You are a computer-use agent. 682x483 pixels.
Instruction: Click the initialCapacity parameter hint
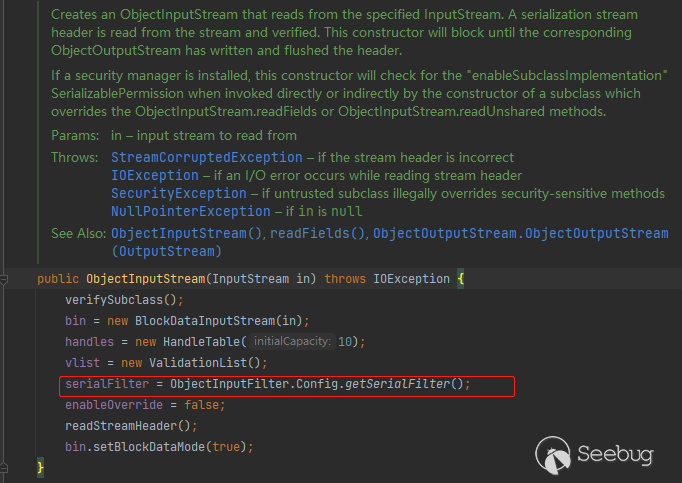pyautogui.click(x=292, y=342)
